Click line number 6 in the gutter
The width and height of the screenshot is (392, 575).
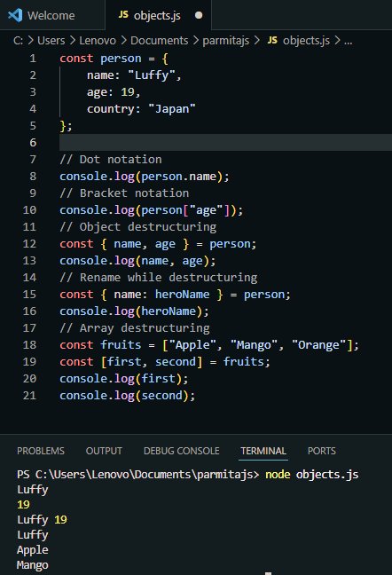pyautogui.click(x=33, y=142)
